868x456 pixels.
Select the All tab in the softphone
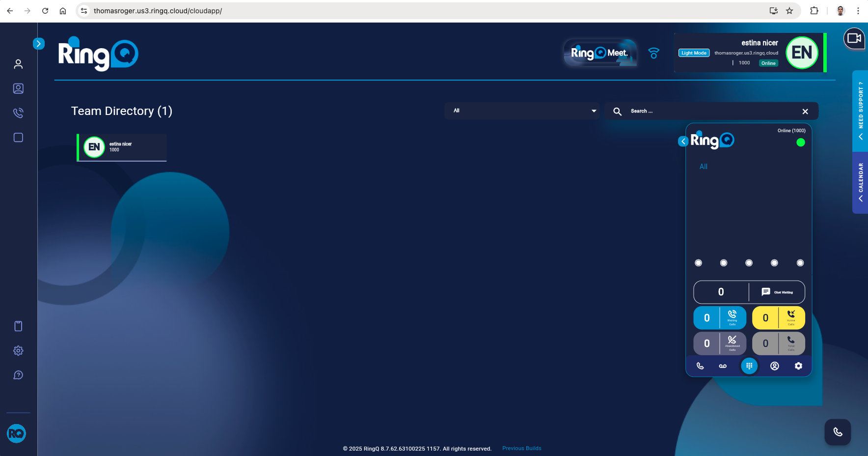[x=704, y=167]
